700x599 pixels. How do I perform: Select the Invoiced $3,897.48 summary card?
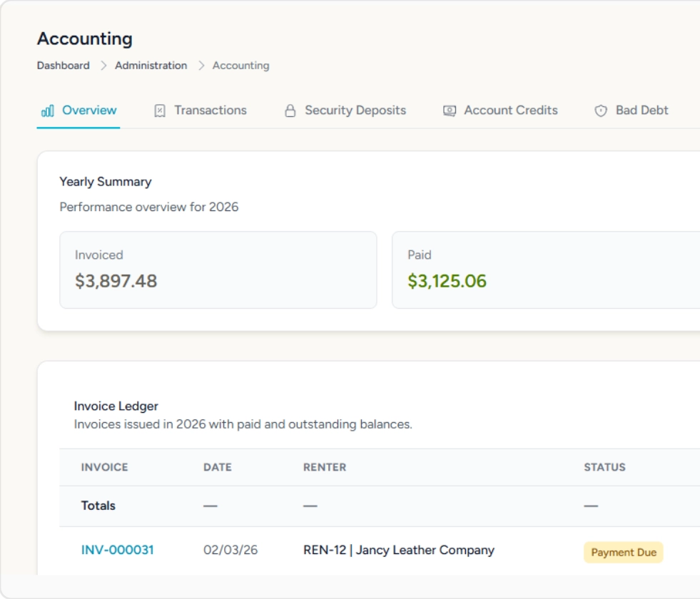click(x=218, y=270)
